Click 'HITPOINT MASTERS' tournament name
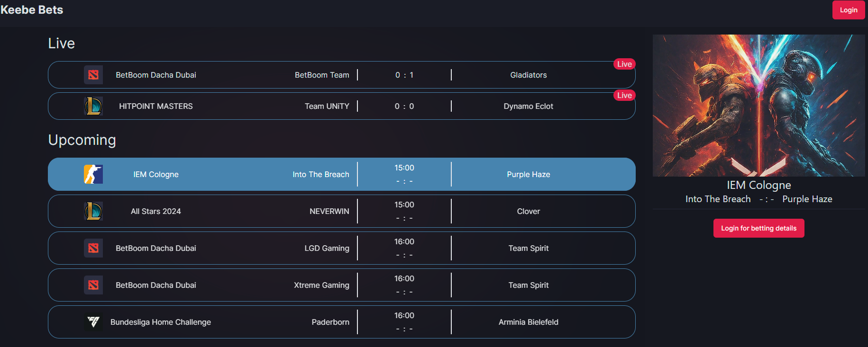868x347 pixels. (x=156, y=106)
